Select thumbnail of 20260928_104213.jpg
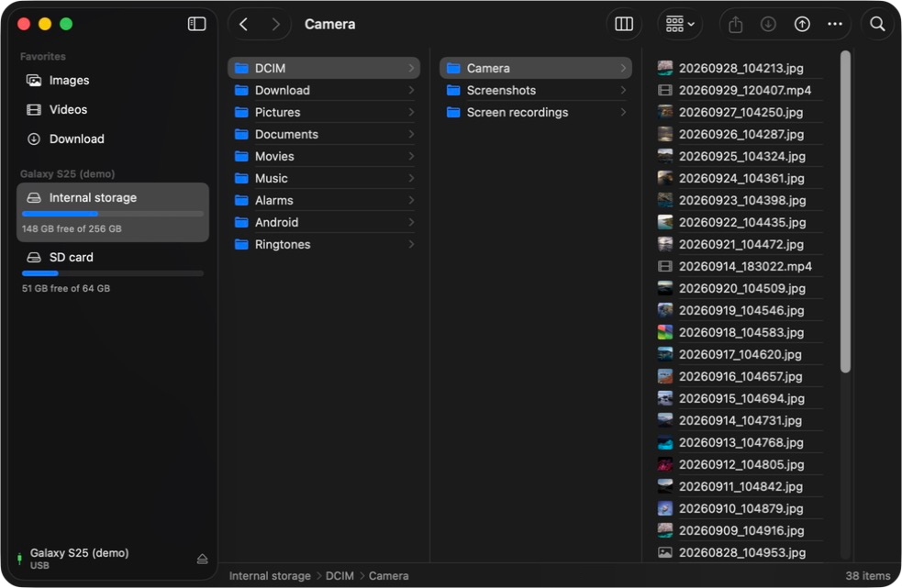Image resolution: width=902 pixels, height=588 pixels. pyautogui.click(x=665, y=68)
